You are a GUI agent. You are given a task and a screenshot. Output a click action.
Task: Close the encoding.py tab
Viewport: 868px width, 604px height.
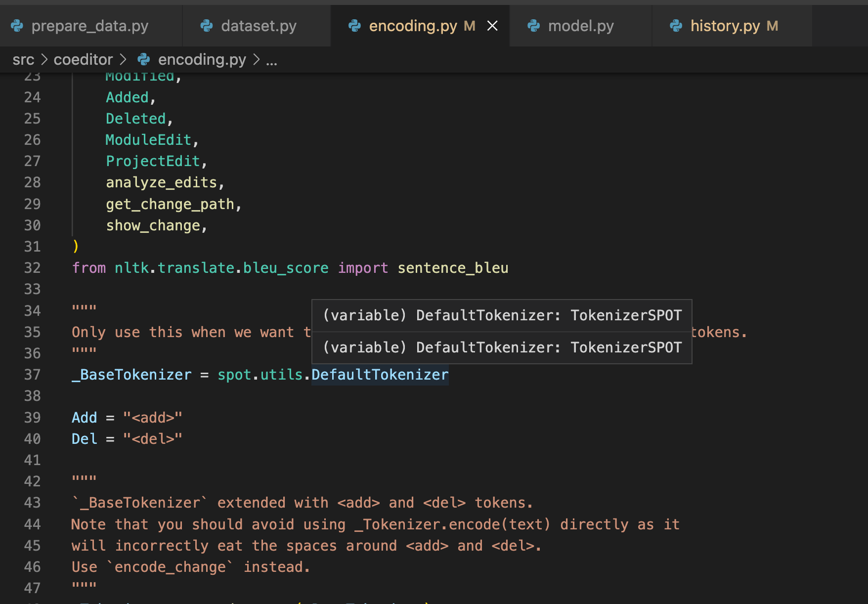pos(492,26)
